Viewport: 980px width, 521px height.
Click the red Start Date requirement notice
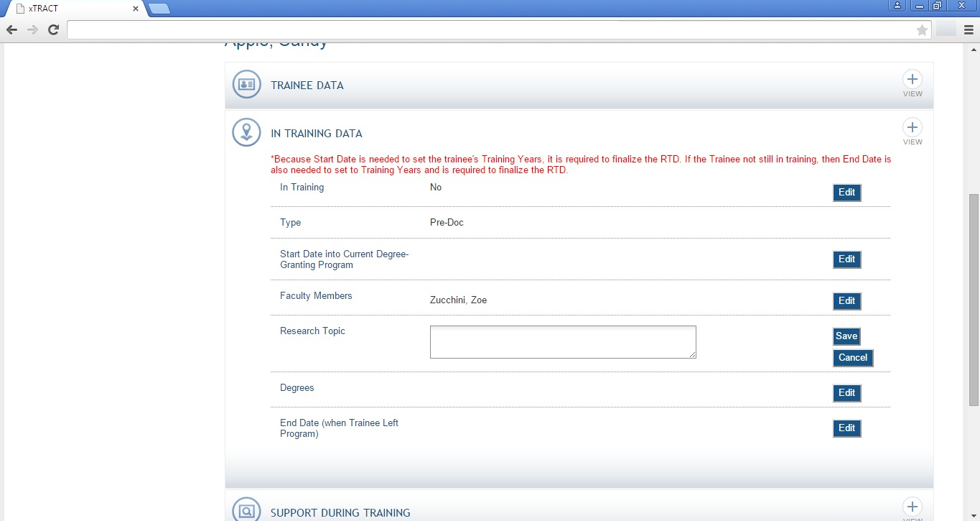pyautogui.click(x=581, y=165)
